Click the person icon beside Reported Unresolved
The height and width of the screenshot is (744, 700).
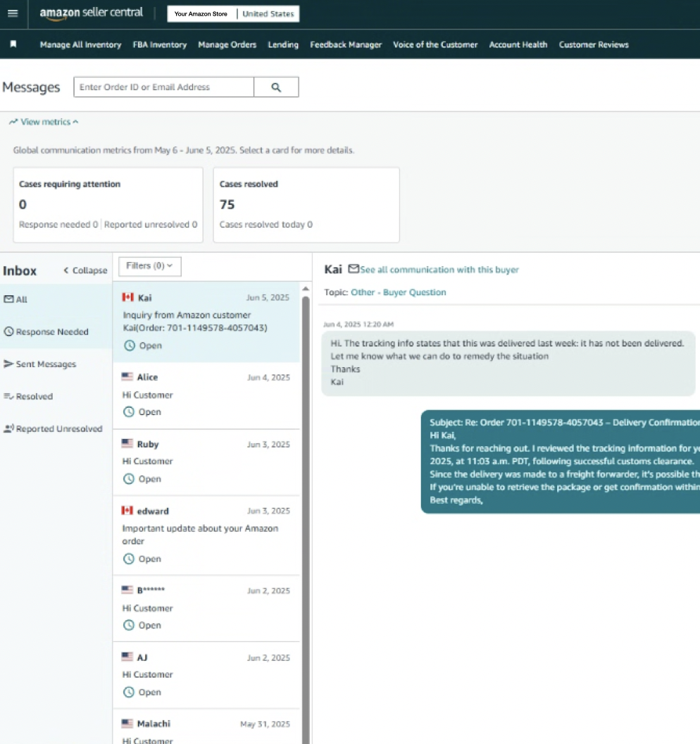(x=8, y=428)
